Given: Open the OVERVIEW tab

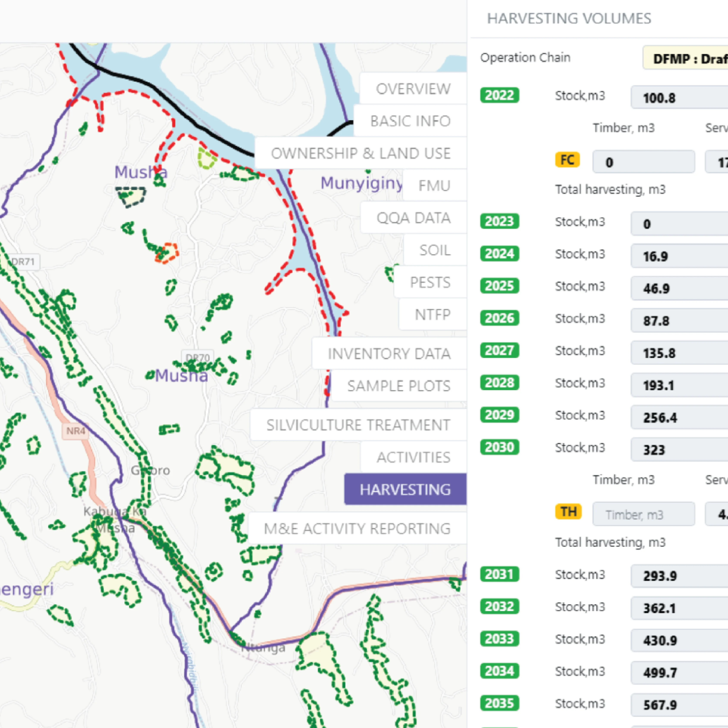Looking at the screenshot, I should click(413, 89).
